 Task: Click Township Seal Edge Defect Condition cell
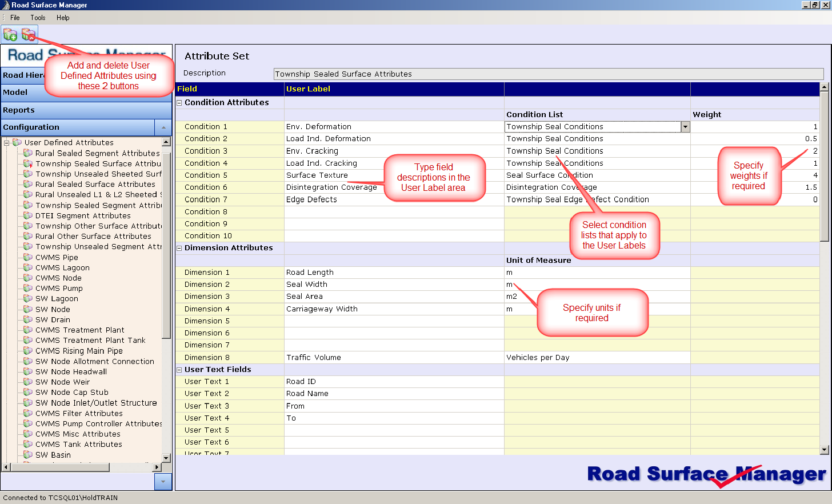tap(597, 199)
